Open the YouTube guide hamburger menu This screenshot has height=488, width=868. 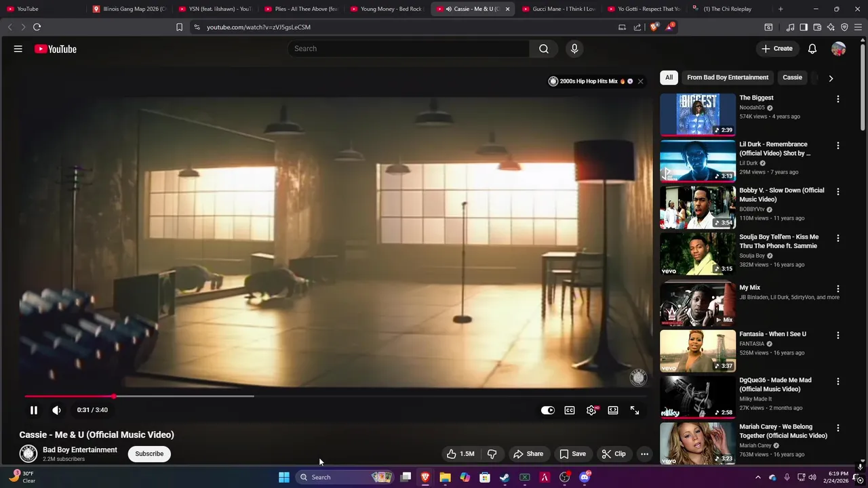[18, 49]
